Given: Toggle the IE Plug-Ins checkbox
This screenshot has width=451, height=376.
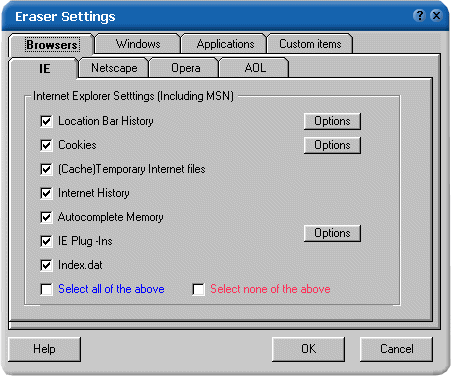Looking at the screenshot, I should coord(46,241).
